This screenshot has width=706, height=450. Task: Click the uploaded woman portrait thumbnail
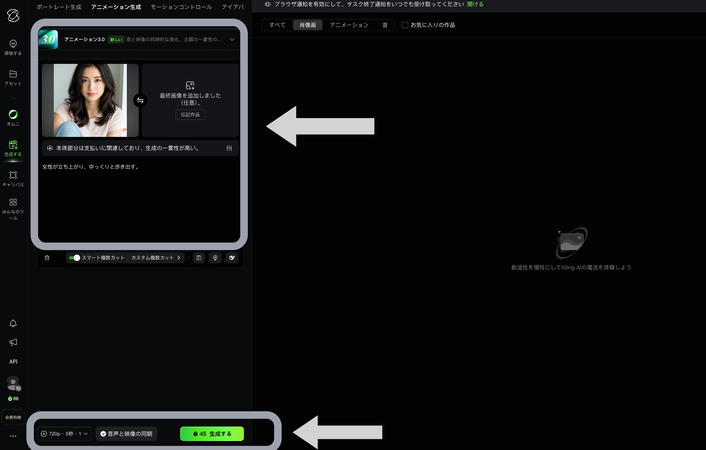91,100
